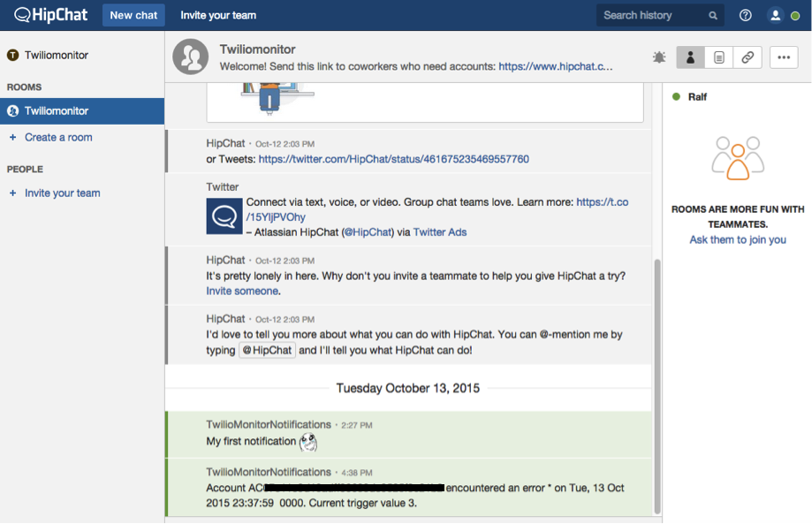
Task: Show the room links panel
Action: click(747, 57)
